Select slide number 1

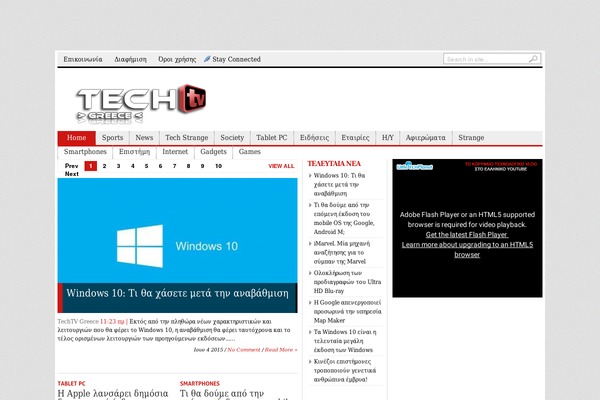coord(91,166)
